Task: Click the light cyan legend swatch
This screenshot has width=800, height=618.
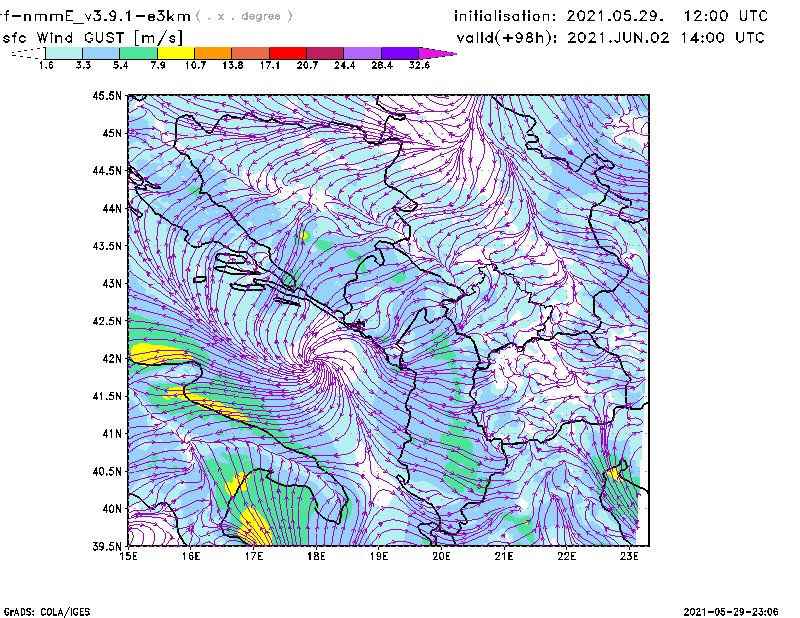Action: tap(64, 53)
